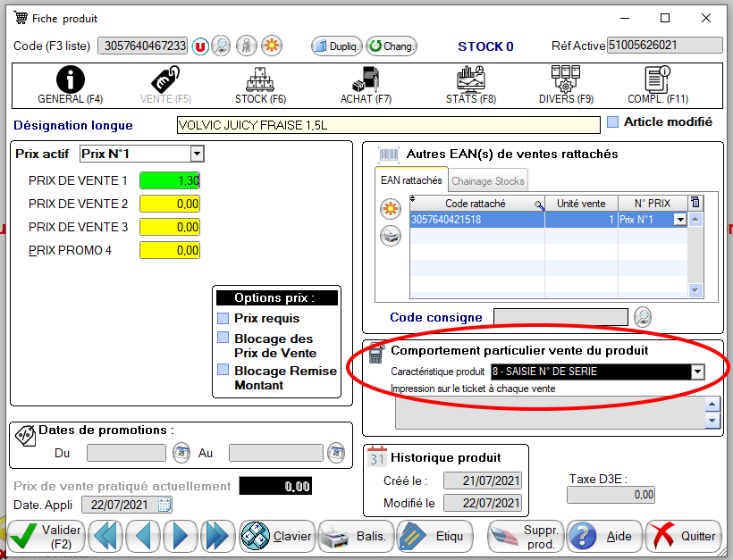Open the N° PRIX dropdown in EAN row
Image resolution: width=733 pixels, height=560 pixels.
(679, 220)
